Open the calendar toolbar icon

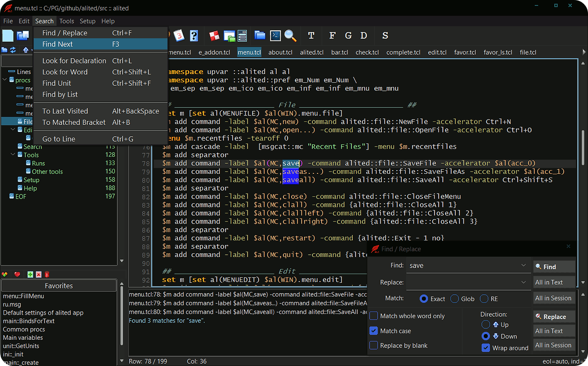(179, 35)
